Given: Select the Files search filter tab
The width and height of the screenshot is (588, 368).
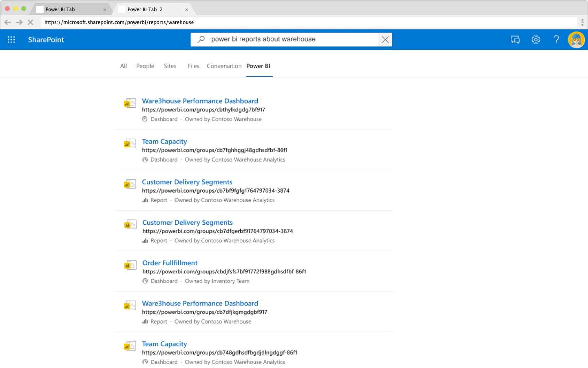Looking at the screenshot, I should tap(194, 66).
